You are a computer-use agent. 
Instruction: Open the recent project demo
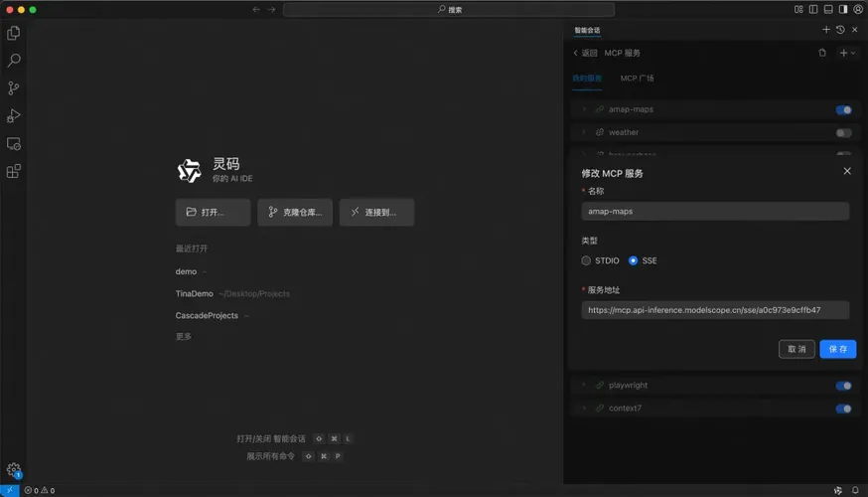[186, 271]
